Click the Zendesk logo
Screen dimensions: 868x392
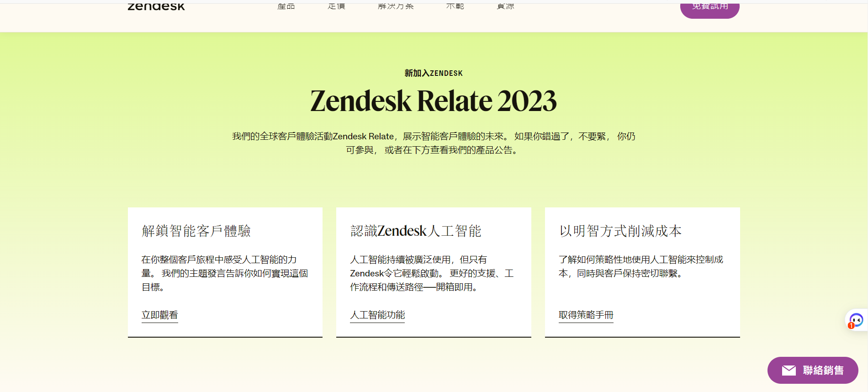[x=156, y=6]
